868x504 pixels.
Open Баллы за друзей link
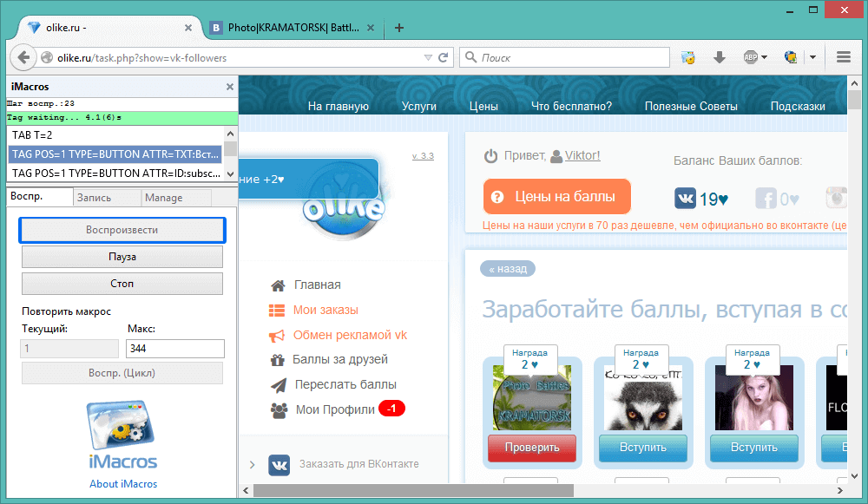click(340, 360)
